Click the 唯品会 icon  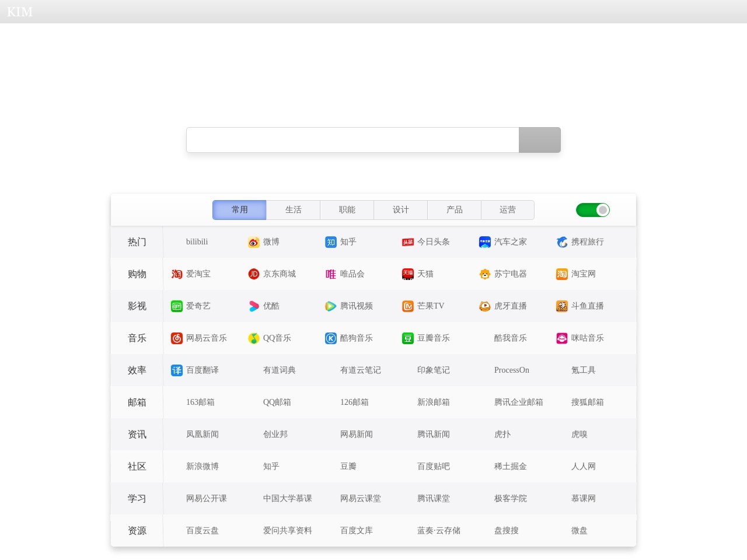331,274
